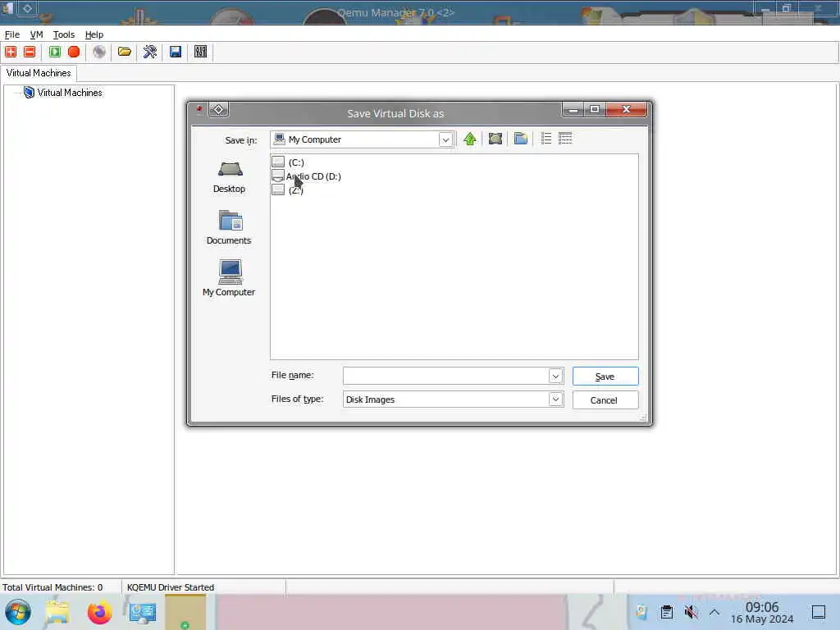The width and height of the screenshot is (840, 630).
Task: Open the Documents shortcut in places bar
Action: tap(229, 228)
